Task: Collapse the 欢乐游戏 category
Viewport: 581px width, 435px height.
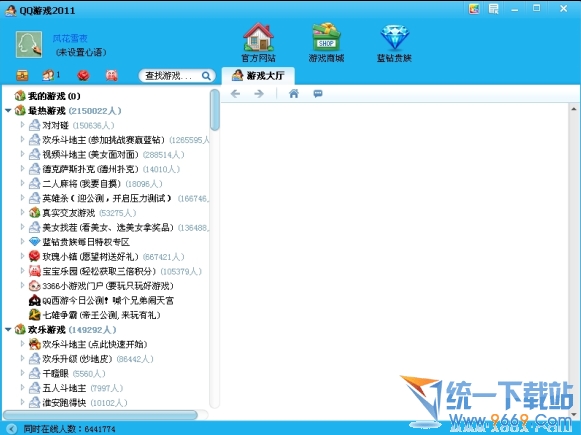Action: point(8,329)
